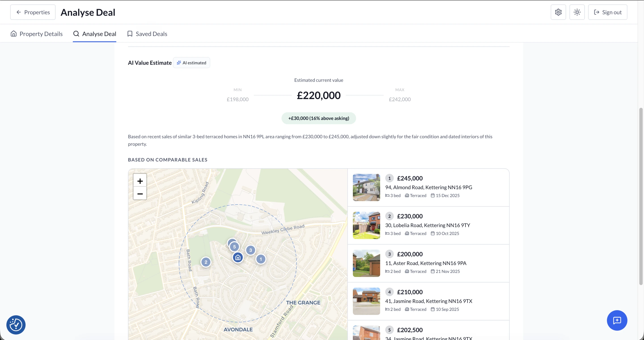
Task: Click the number 3 badge in list
Action: pos(390,254)
